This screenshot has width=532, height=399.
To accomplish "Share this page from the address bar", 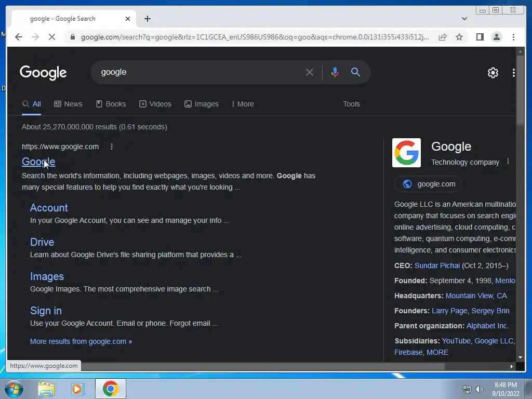I will tap(443, 37).
